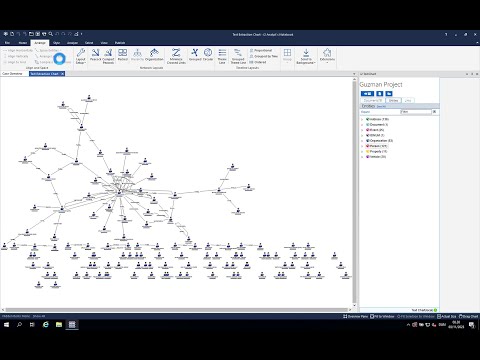Click Drag Chart in status bar

point(468,316)
